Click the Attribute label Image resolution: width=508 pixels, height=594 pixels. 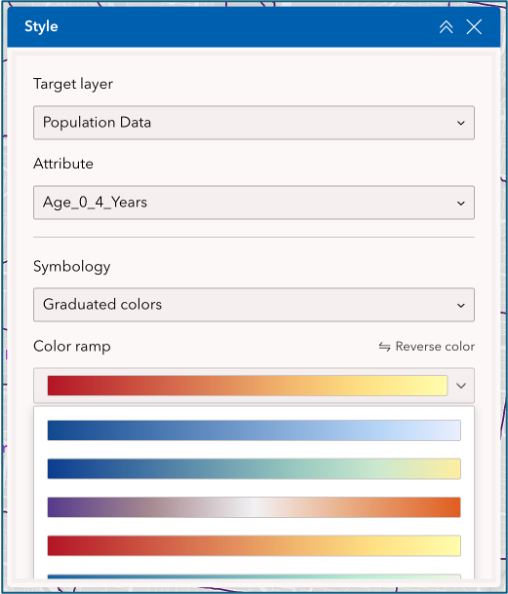point(63,164)
